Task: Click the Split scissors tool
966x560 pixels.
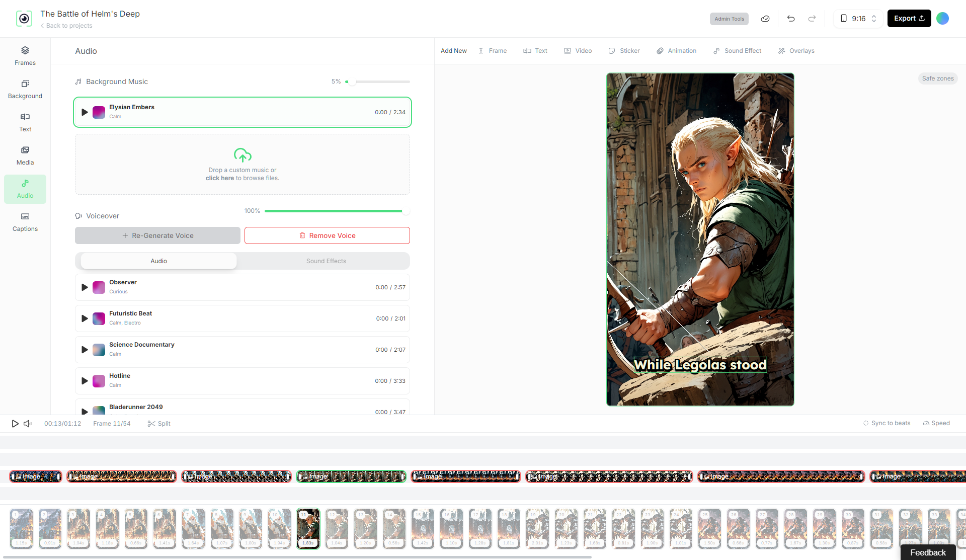Action: pyautogui.click(x=158, y=424)
